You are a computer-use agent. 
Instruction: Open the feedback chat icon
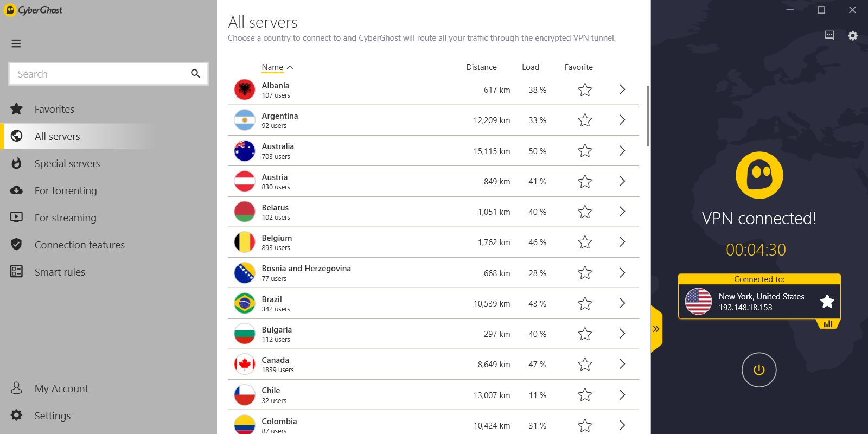pyautogui.click(x=829, y=35)
